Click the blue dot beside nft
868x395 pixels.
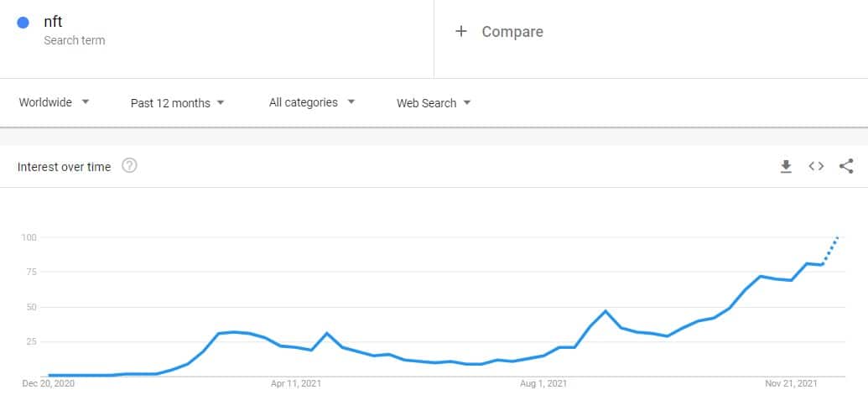coord(23,23)
